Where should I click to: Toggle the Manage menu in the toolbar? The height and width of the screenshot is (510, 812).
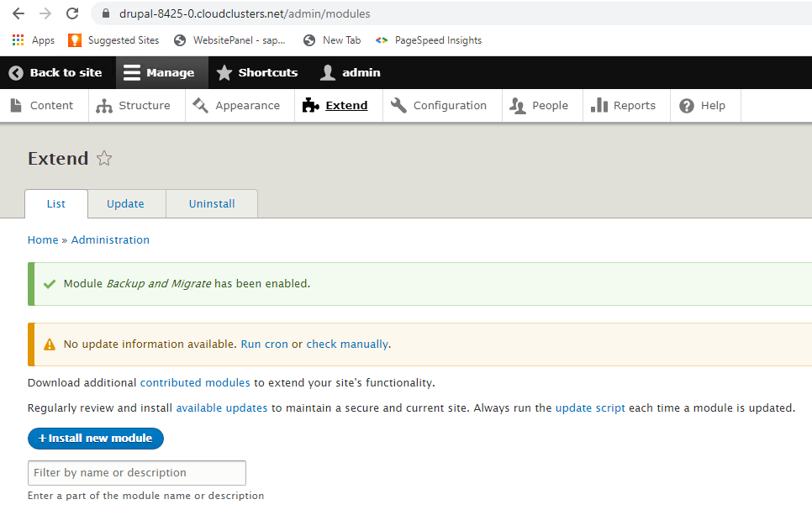159,73
